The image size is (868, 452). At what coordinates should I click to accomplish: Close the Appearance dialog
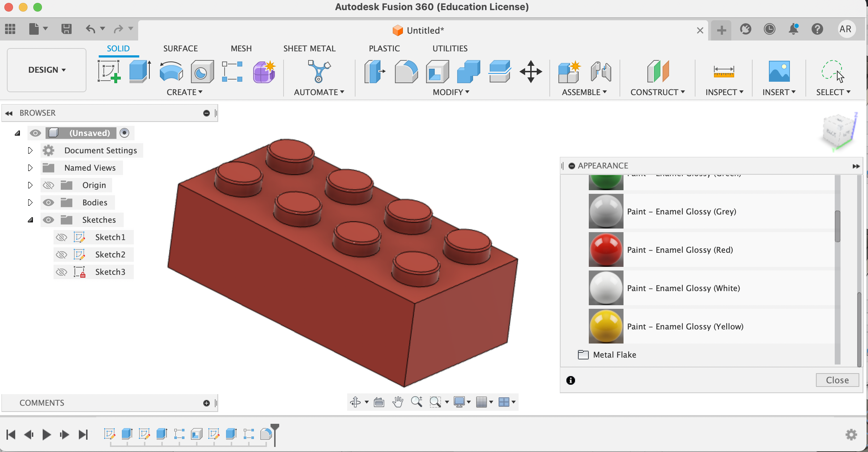coord(837,380)
